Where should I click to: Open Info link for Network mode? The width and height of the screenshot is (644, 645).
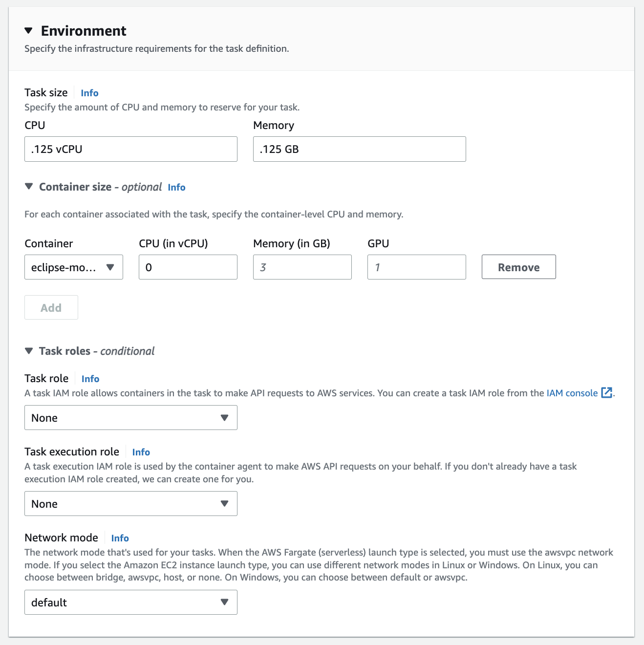(120, 538)
